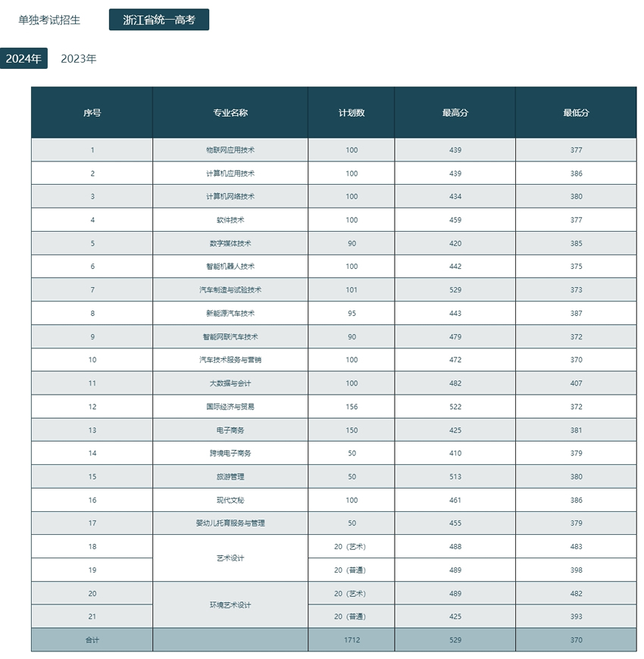Select the 旅游管理 major cell
The height and width of the screenshot is (659, 644).
(x=230, y=476)
